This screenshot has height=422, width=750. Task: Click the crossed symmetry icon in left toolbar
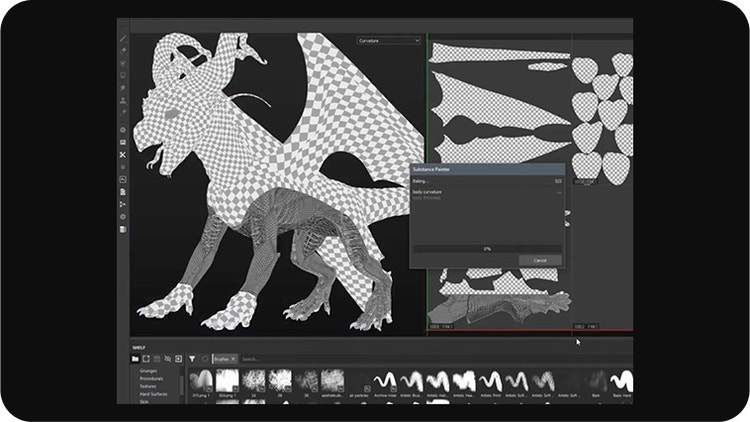click(x=123, y=155)
